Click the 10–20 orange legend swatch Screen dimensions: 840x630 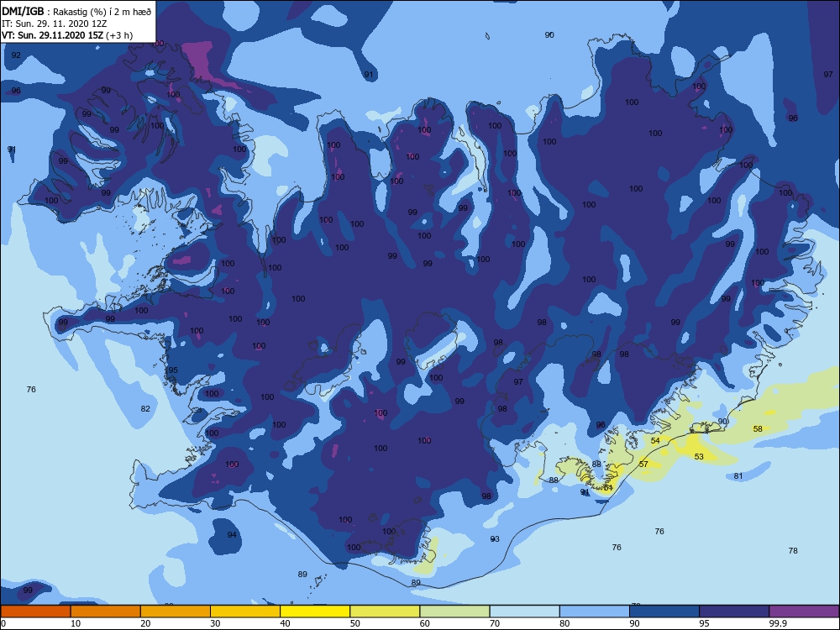click(106, 612)
